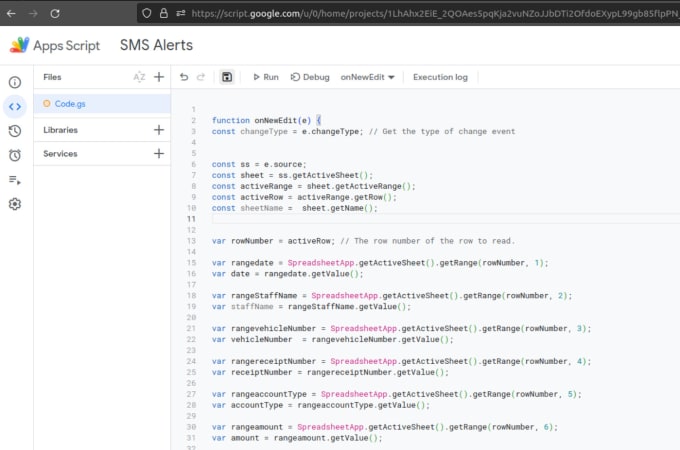Image resolution: width=680 pixels, height=450 pixels.
Task: Click the Libraries section label
Action: click(60, 130)
